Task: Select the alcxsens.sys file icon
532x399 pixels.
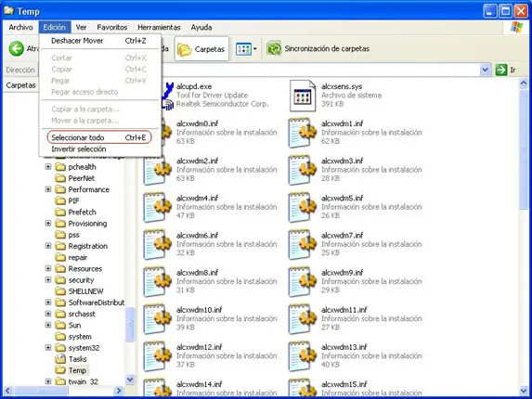Action: click(303, 96)
